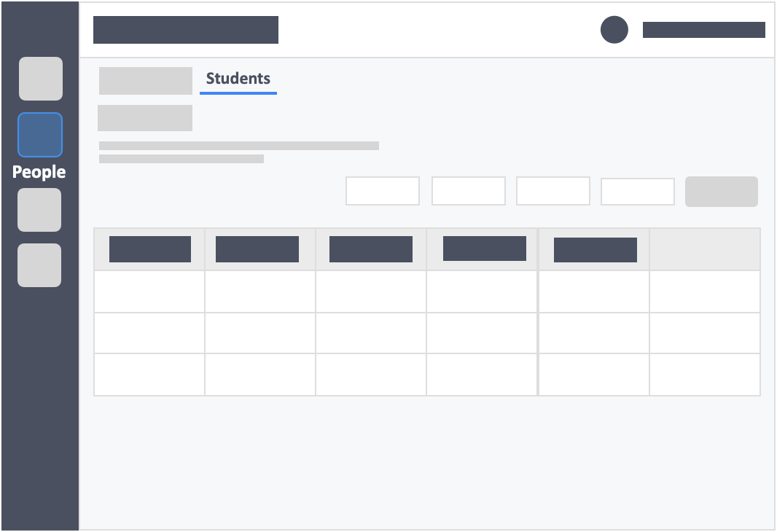Click the third table column header
This screenshot has width=777, height=532.
(x=371, y=249)
